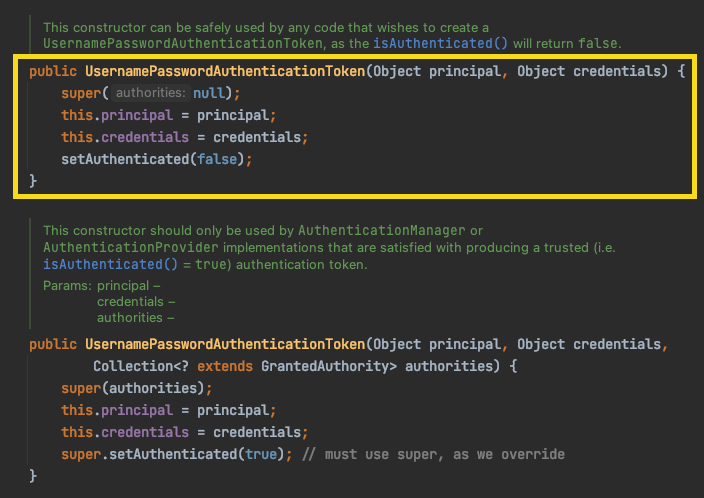
Task: Follow isAuthenticated() link before '= true)'
Action: (110, 264)
